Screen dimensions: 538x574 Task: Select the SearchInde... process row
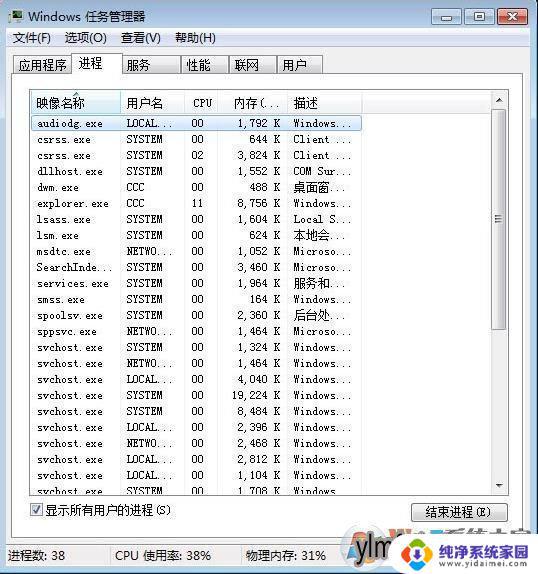[x=196, y=267]
